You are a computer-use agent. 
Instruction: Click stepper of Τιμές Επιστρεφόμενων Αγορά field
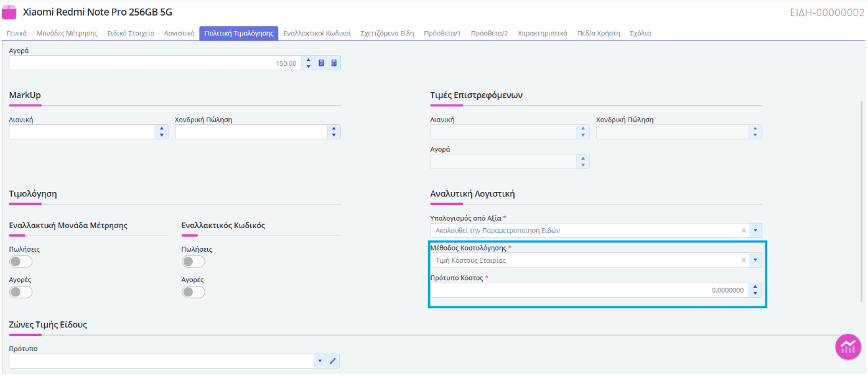pos(582,162)
